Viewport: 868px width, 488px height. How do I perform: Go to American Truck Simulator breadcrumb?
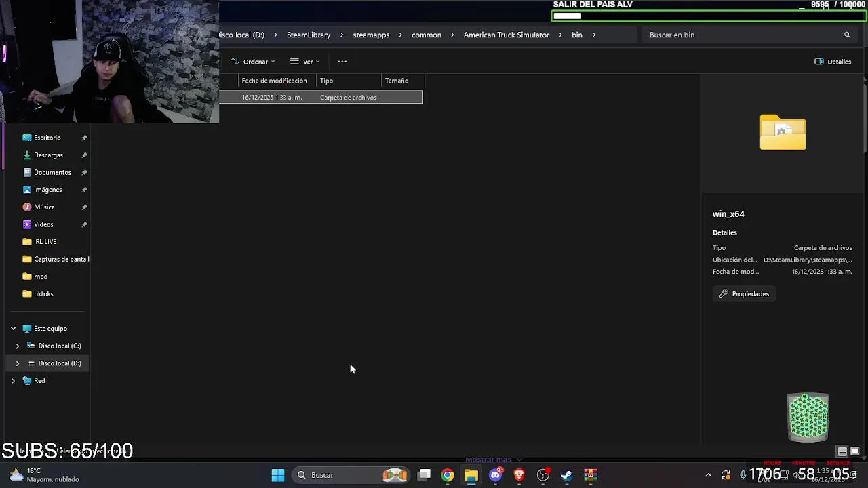(x=507, y=35)
